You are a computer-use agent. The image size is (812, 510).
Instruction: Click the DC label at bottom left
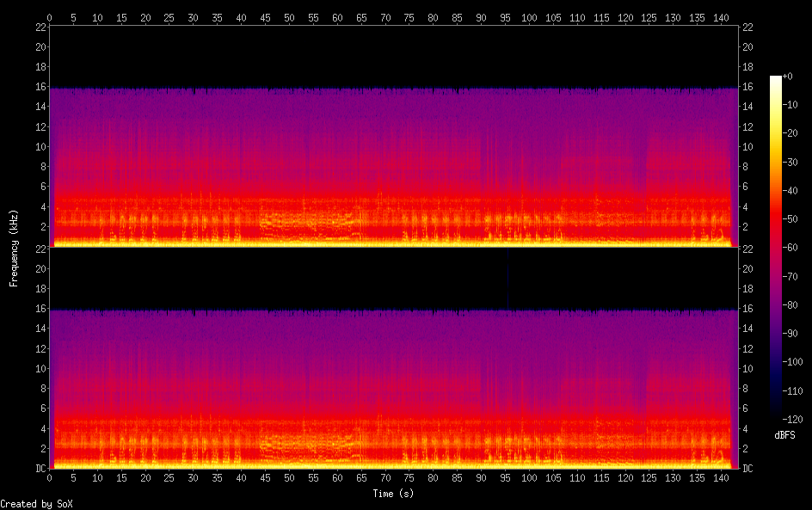[x=39, y=469]
